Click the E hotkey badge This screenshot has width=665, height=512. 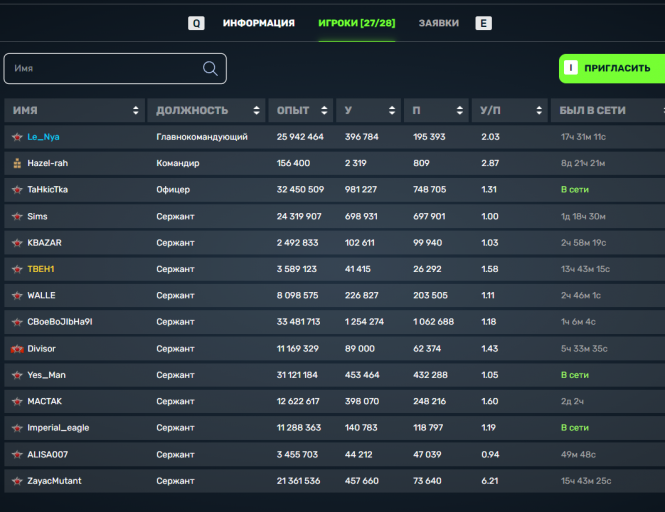coord(483,23)
